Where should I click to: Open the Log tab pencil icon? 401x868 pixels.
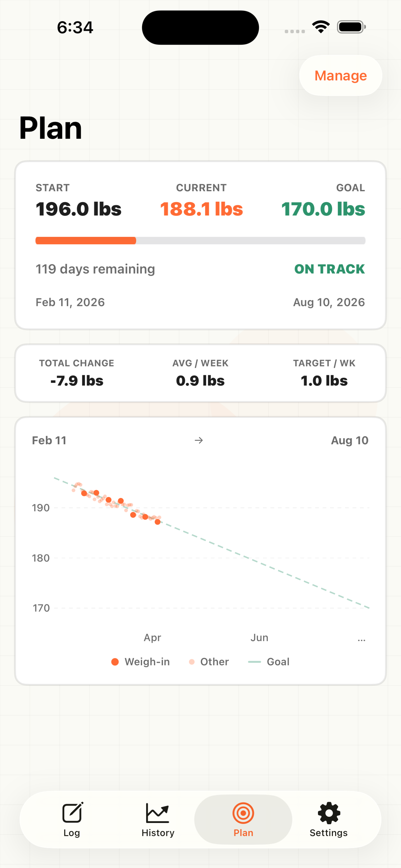coord(72,812)
